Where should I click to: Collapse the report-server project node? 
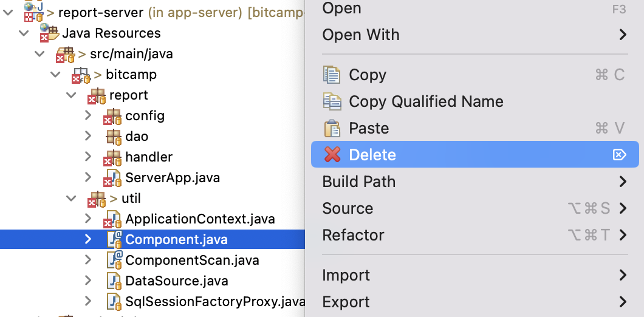pyautogui.click(x=8, y=12)
